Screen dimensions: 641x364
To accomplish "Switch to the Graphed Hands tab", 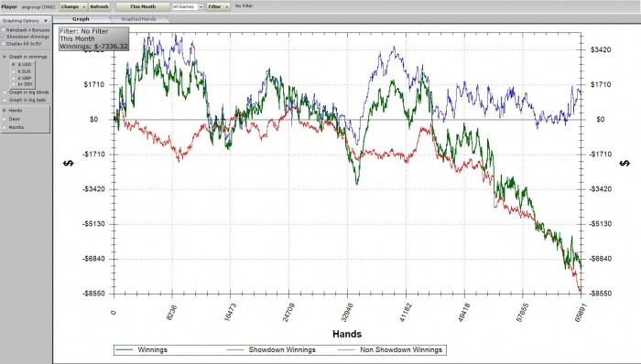I will click(x=138, y=19).
